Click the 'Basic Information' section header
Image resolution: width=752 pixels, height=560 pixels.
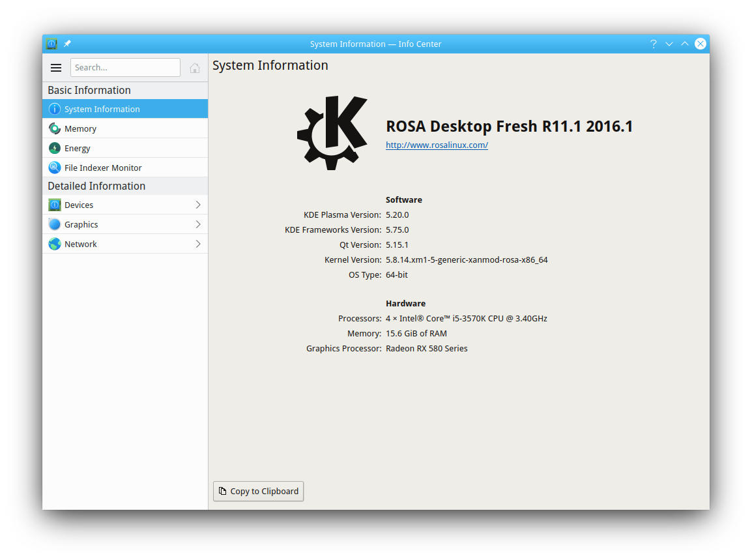[x=89, y=90]
